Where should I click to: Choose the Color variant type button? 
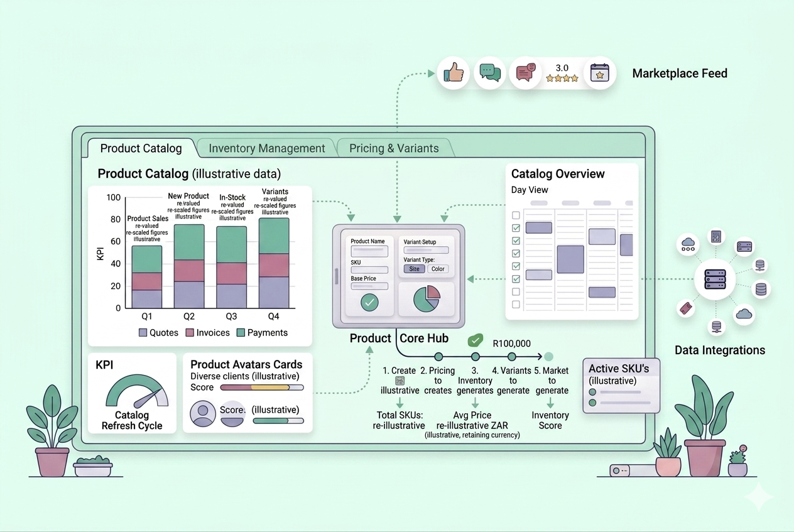[438, 269]
